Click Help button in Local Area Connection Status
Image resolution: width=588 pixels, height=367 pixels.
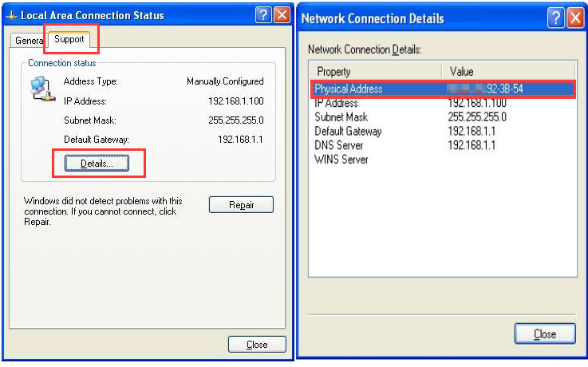(263, 15)
